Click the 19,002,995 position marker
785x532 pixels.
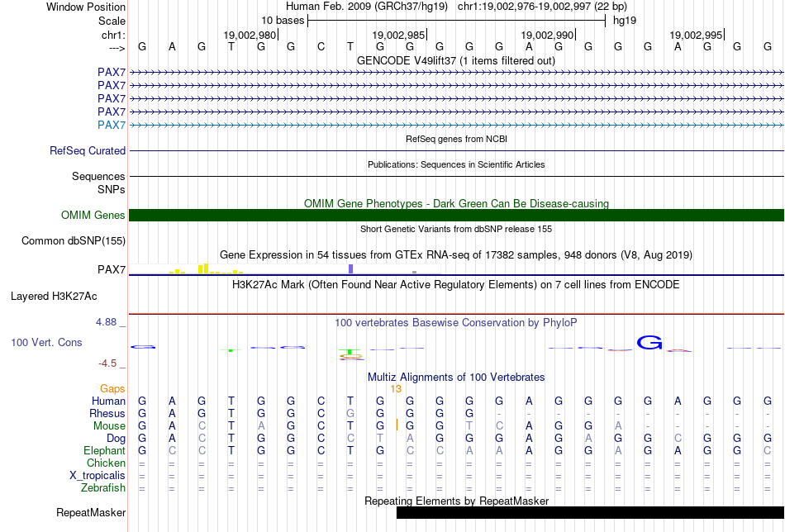tap(696, 35)
